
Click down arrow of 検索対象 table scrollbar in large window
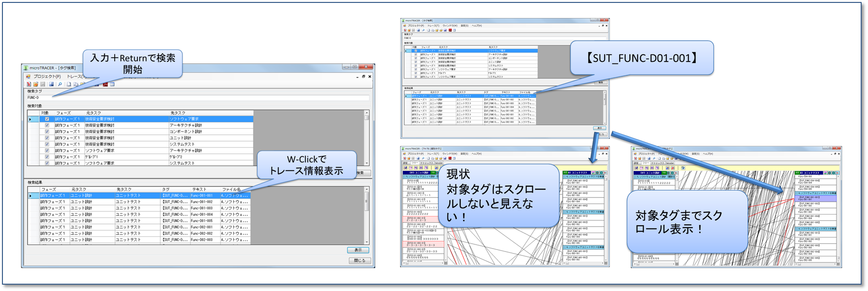[x=366, y=163]
